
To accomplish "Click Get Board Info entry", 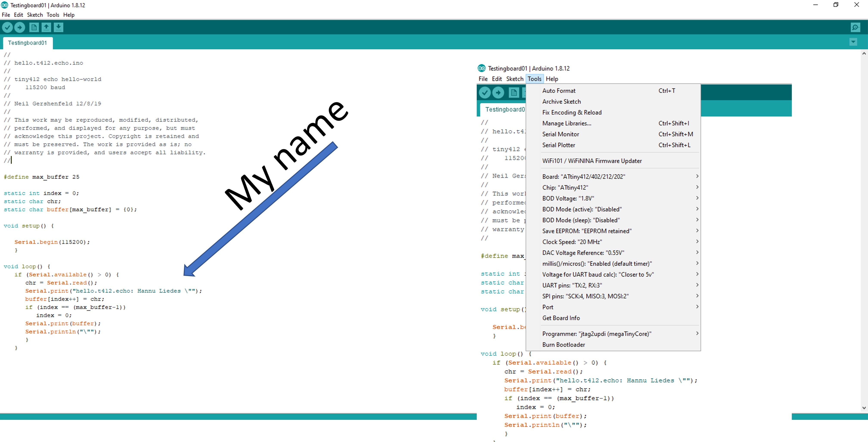I will pyautogui.click(x=613, y=318).
